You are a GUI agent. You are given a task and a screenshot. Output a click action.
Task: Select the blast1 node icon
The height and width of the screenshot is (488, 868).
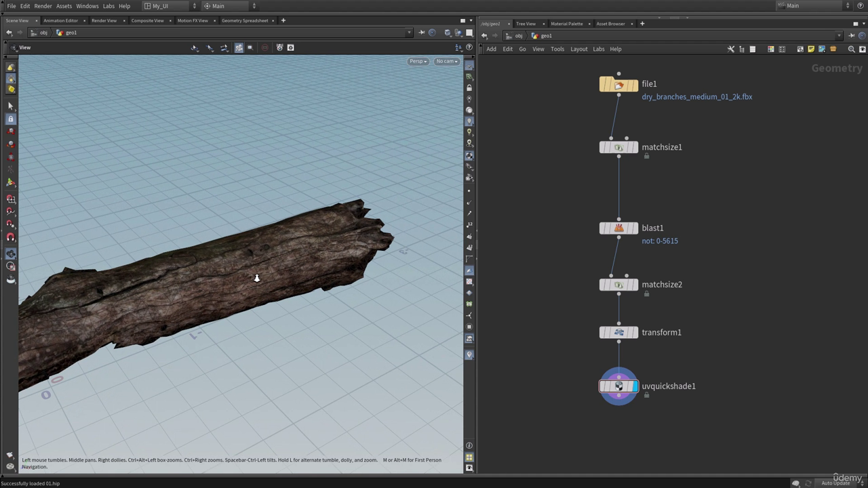(618, 228)
